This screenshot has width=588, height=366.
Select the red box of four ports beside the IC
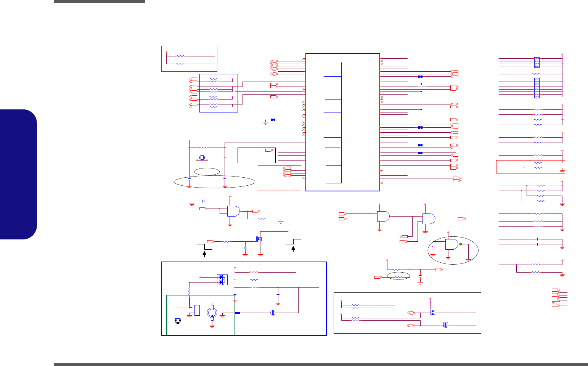pos(280,178)
